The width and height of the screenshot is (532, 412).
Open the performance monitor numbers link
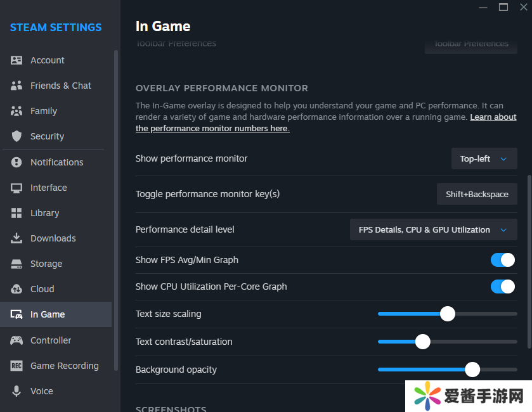pyautogui.click(x=212, y=129)
